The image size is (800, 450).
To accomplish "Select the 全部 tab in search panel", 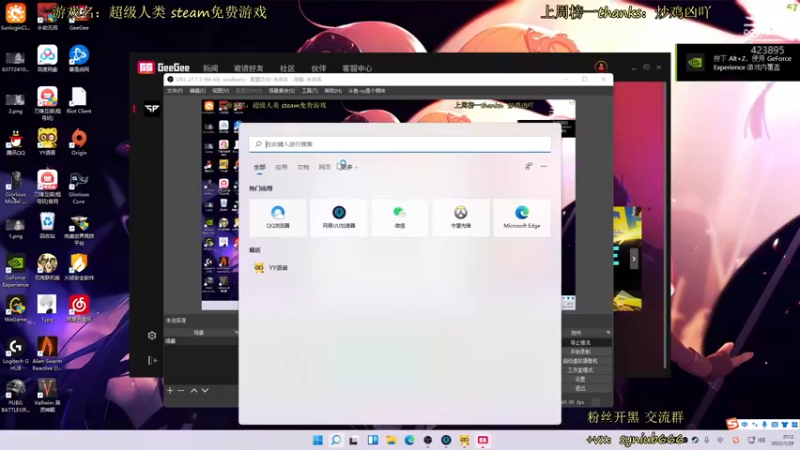I will coord(260,167).
